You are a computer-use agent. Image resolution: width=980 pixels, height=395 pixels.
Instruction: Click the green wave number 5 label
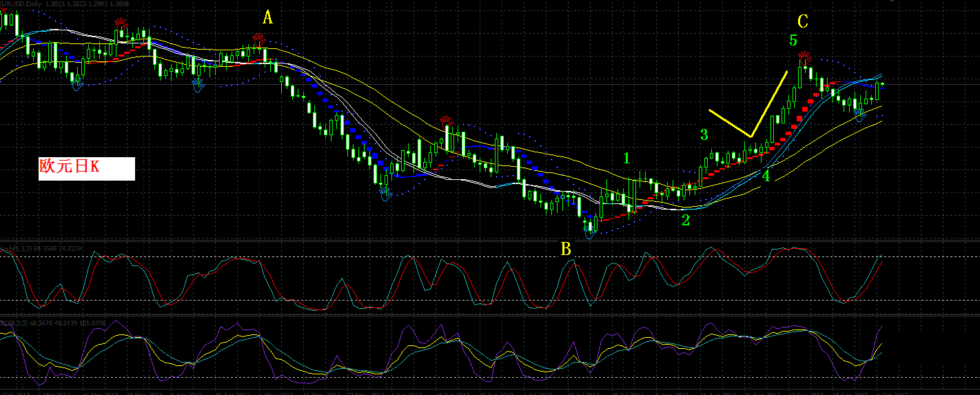793,41
